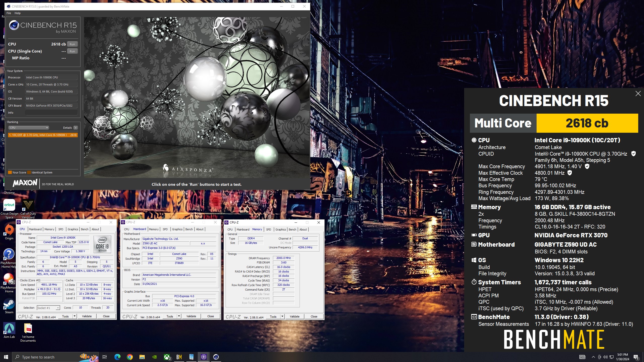Screen dimensions: 644x362
Task: Select Memory tab in CPU-Z CPU window
Action: pyautogui.click(x=49, y=229)
